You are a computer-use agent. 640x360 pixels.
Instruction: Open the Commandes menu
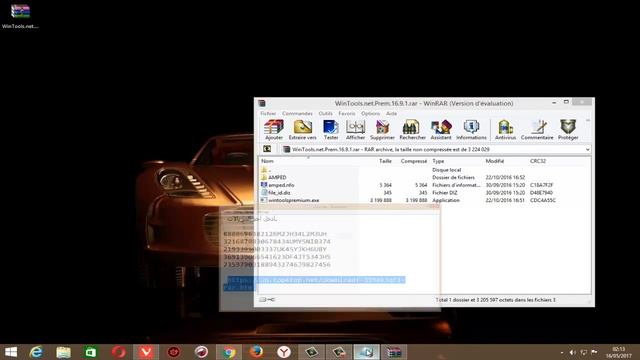click(x=297, y=113)
